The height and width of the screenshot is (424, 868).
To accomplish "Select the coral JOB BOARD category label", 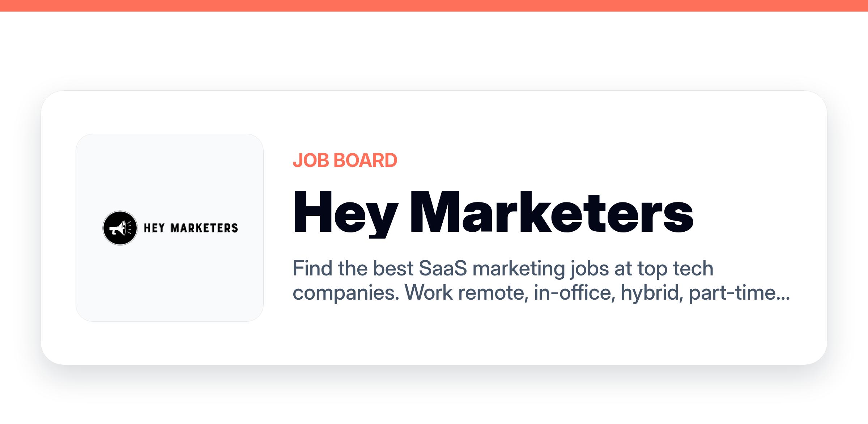I will 345,160.
